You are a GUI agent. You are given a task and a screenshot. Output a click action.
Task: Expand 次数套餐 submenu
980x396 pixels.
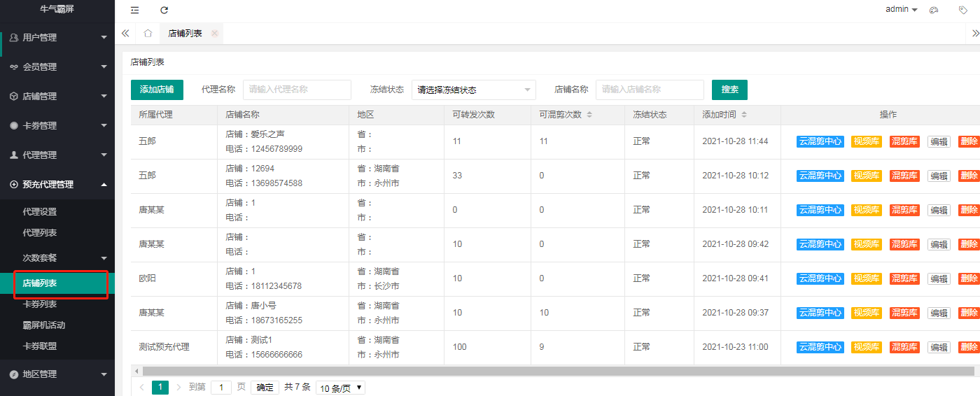57,257
